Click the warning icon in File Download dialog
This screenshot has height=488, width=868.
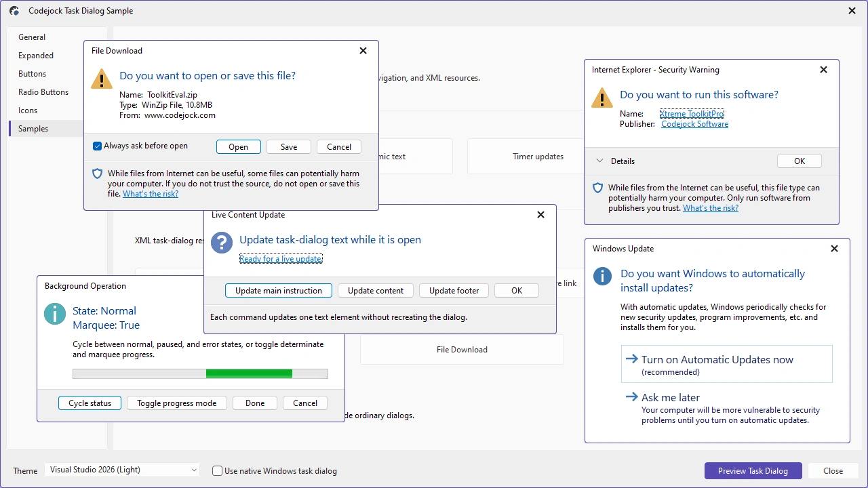[102, 79]
